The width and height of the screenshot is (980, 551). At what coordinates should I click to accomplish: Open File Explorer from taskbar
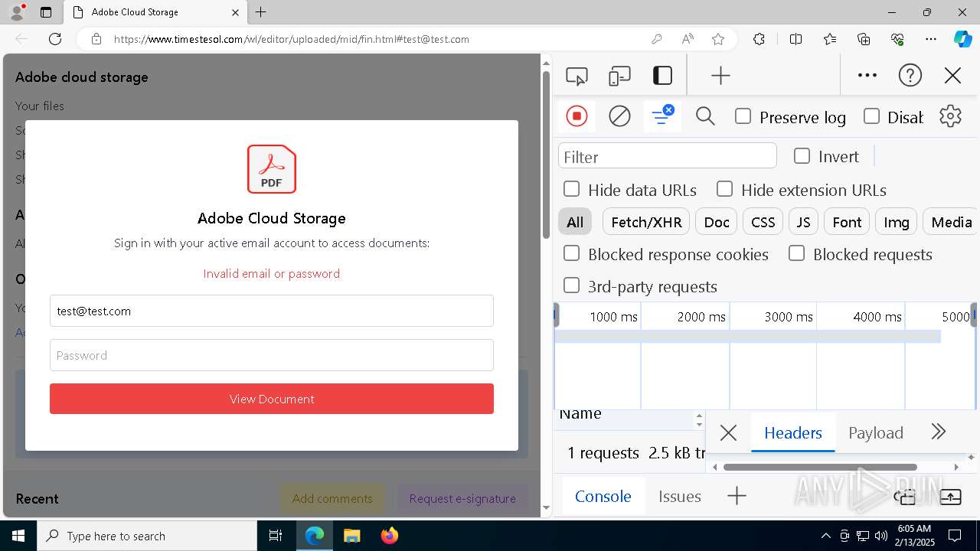pyautogui.click(x=351, y=536)
